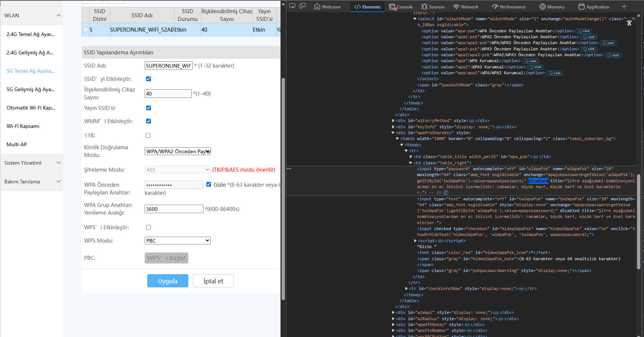
Task: Collapse the wlAuthMode select node
Action: click(415, 19)
